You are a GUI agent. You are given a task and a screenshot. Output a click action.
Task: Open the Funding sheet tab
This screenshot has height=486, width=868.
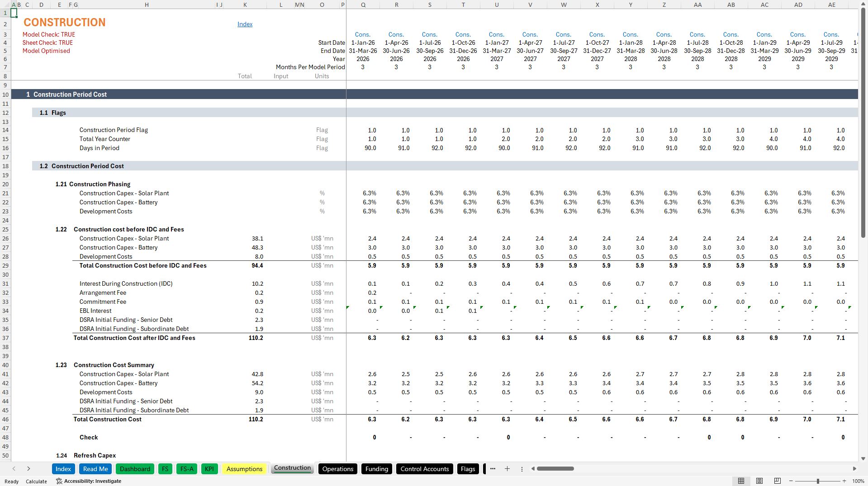tap(377, 469)
